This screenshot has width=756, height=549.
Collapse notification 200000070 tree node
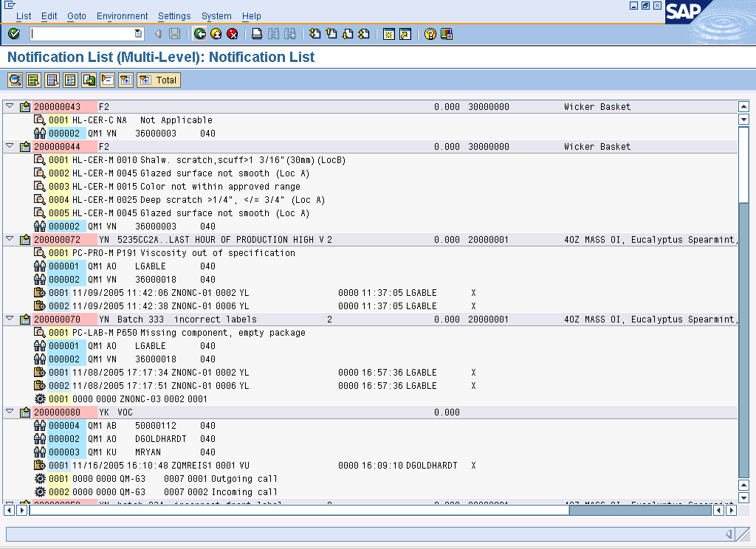(x=10, y=319)
